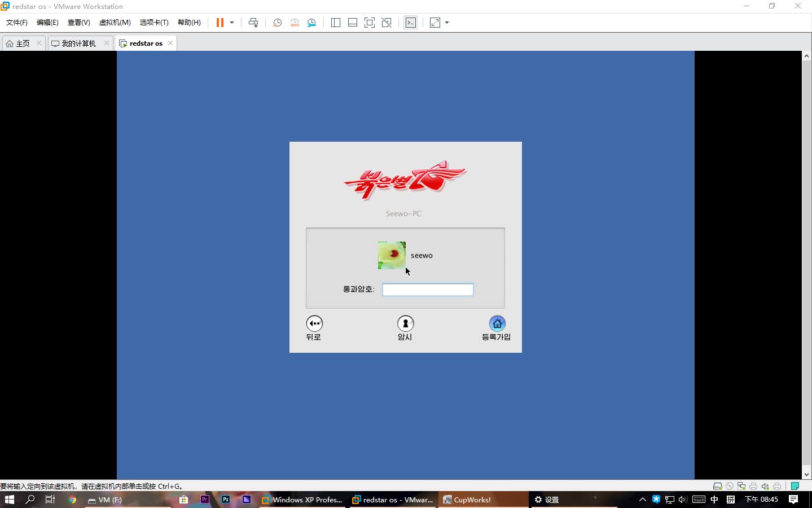The image size is (812, 508).
Task: Click the printer status icon
Action: 753,486
